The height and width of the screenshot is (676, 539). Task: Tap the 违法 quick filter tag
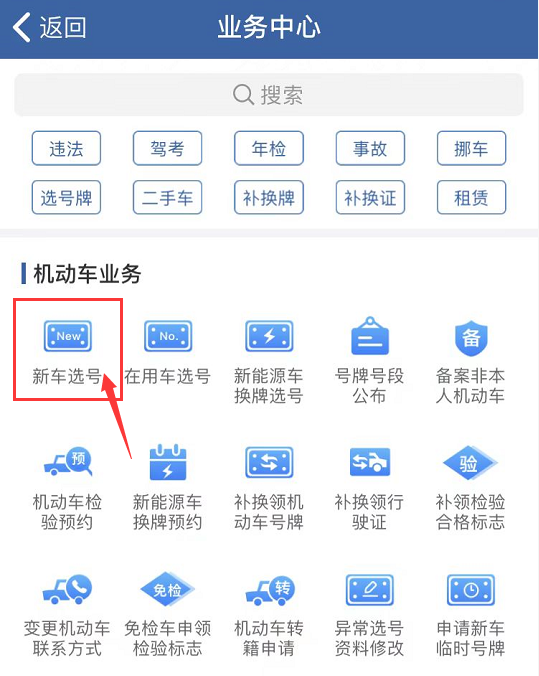pyautogui.click(x=66, y=148)
